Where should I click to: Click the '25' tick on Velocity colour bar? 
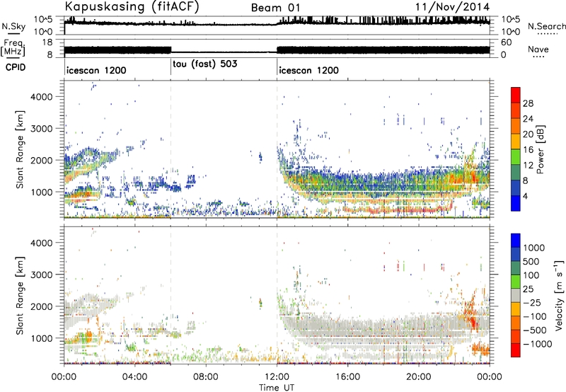[x=529, y=289]
